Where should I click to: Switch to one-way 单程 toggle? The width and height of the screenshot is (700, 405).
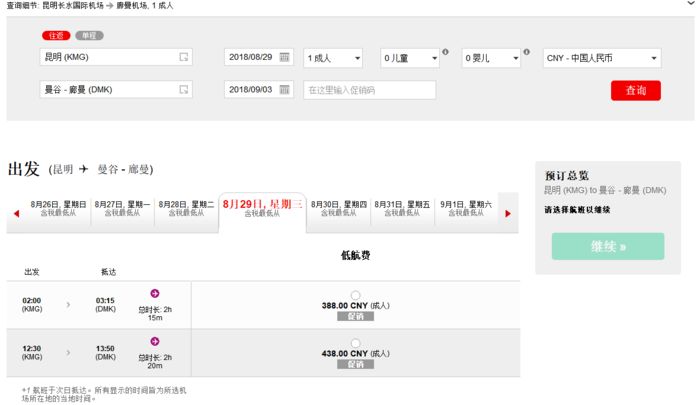tap(89, 35)
